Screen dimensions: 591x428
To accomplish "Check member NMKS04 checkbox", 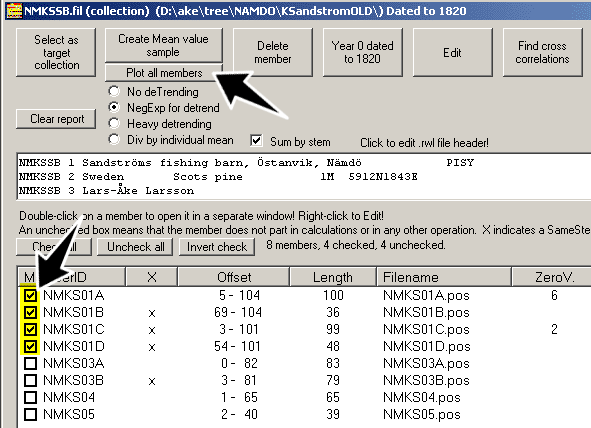I will point(30,397).
